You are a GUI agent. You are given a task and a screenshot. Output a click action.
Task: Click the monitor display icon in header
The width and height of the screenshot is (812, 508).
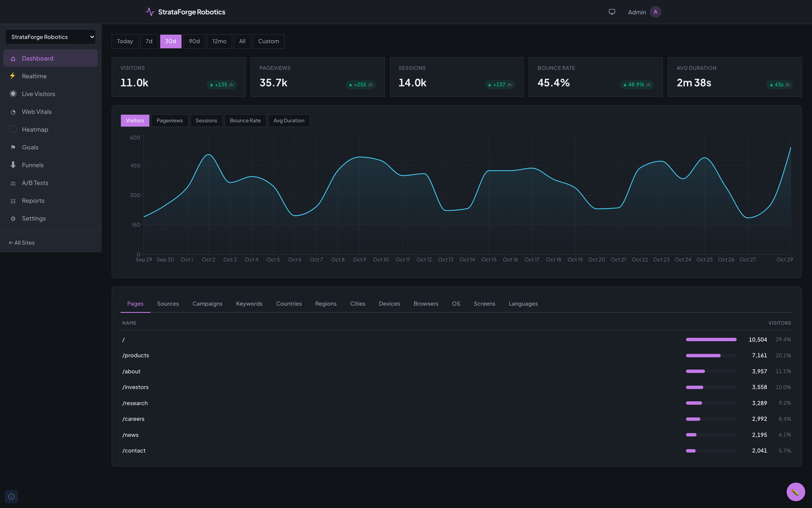pyautogui.click(x=612, y=12)
